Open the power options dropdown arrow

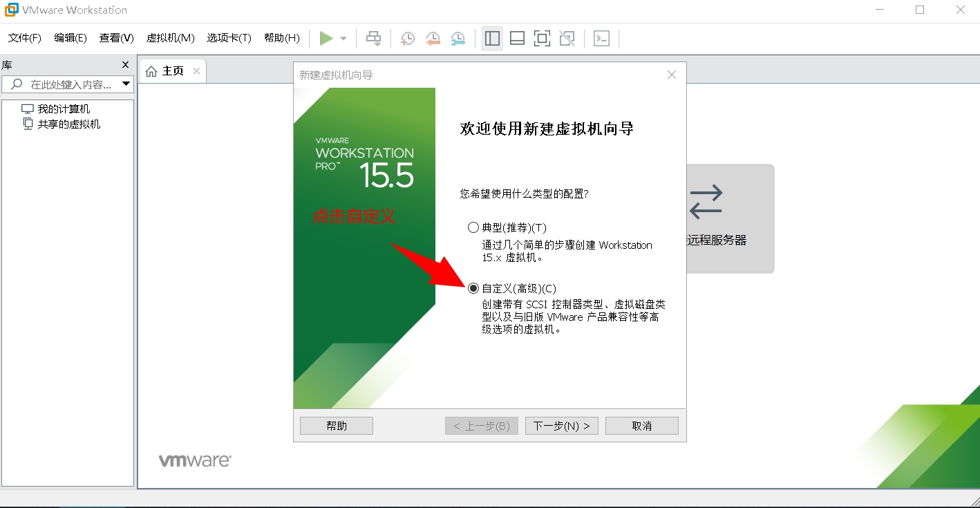pyautogui.click(x=343, y=39)
